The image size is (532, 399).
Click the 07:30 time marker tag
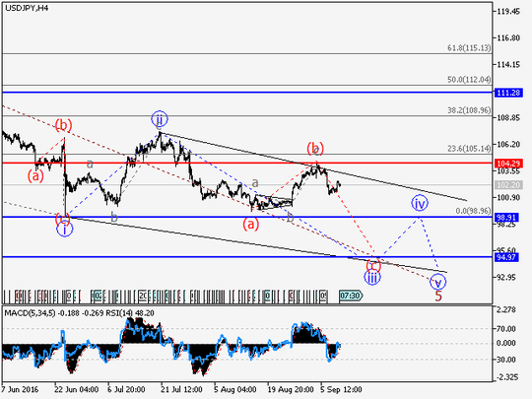pyautogui.click(x=351, y=296)
